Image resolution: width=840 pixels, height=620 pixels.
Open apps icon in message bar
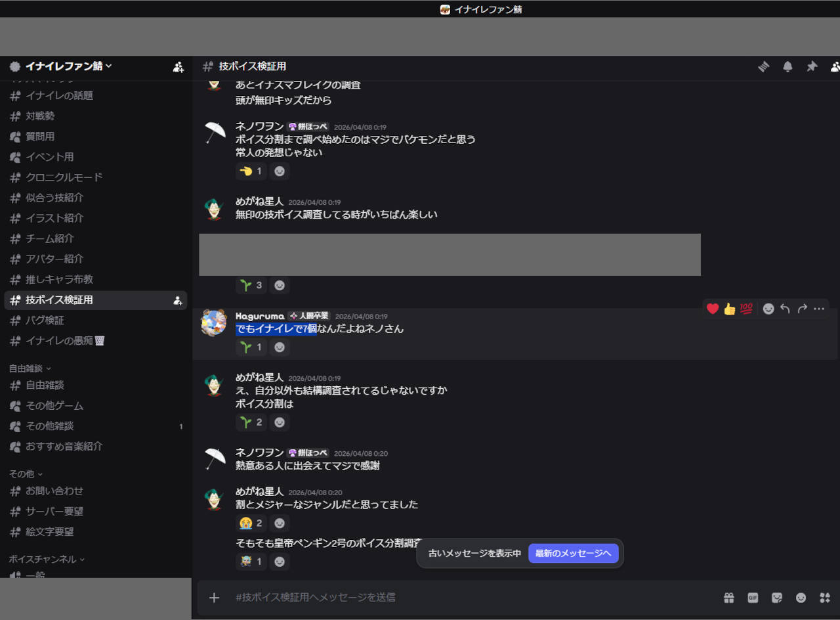pyautogui.click(x=825, y=598)
